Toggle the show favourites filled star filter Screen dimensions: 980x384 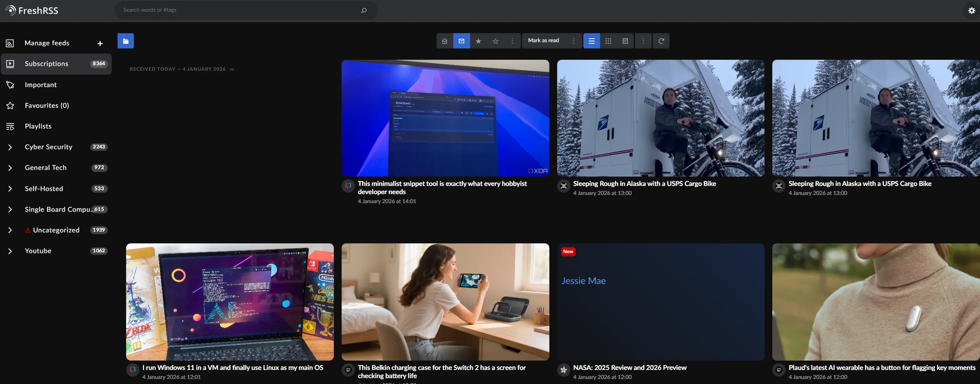478,41
